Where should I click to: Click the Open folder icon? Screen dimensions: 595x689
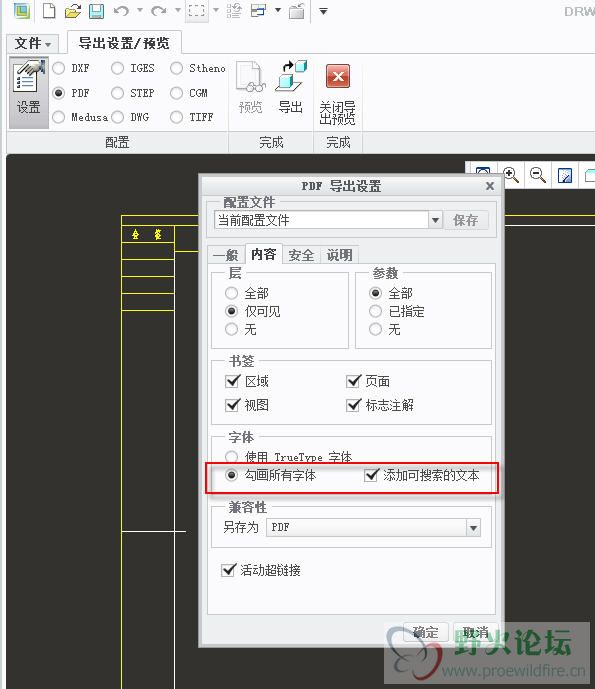tap(73, 11)
